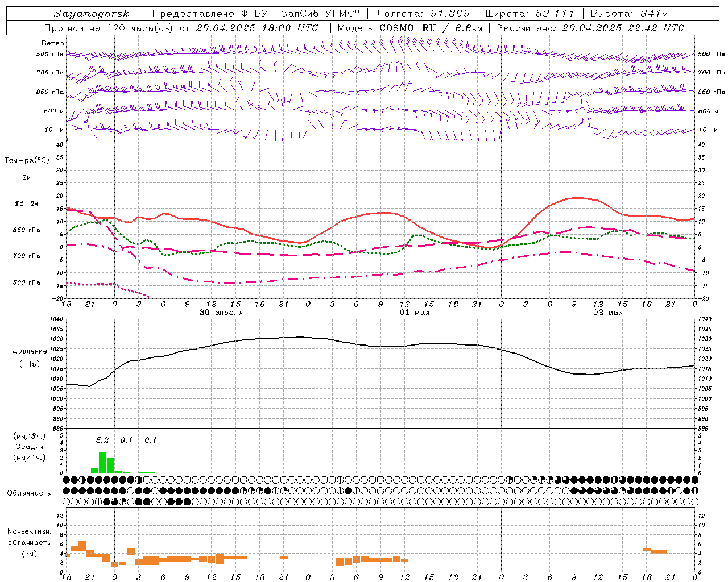This screenshot has height=582, width=728.
Task: Click the left 1030 pressure axis tick
Action: [x=57, y=339]
